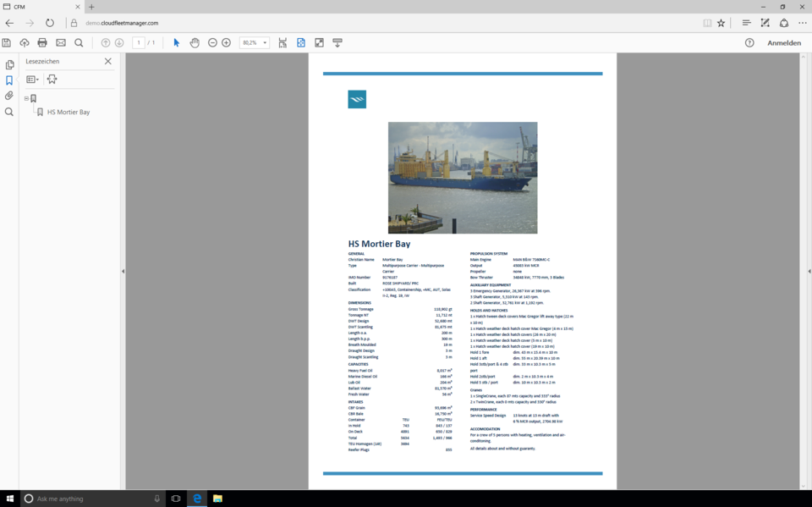Collapse the root bookmark tree node
This screenshot has width=812, height=507.
(x=26, y=98)
